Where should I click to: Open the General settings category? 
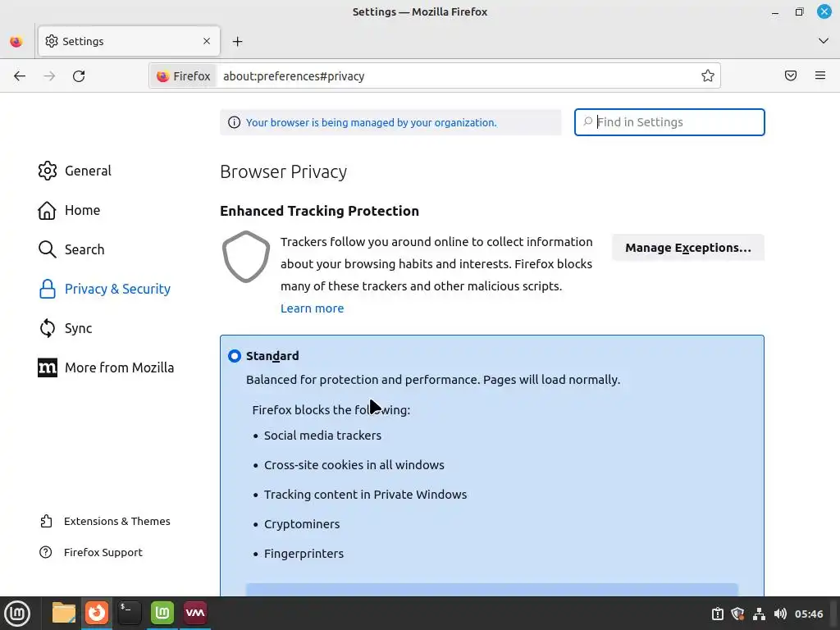(x=88, y=171)
